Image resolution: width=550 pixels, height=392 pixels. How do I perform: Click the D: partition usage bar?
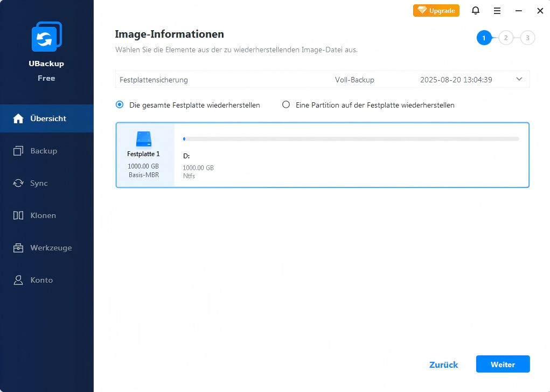pos(351,139)
